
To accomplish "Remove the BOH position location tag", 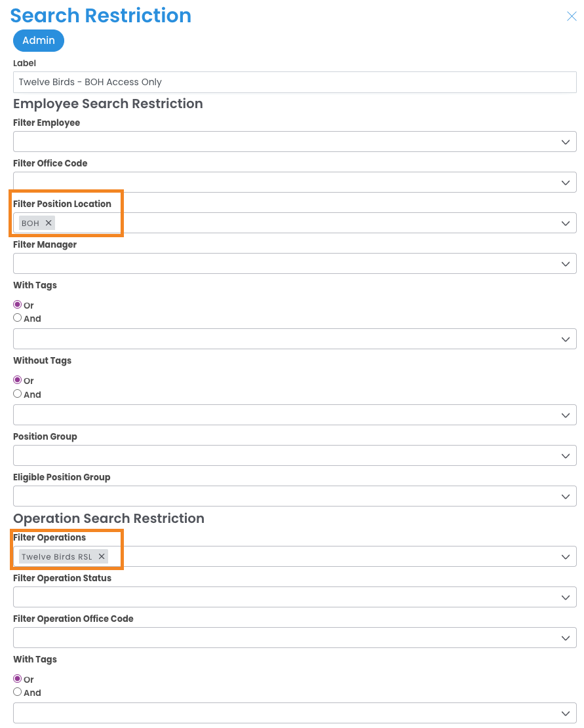I will pyautogui.click(x=49, y=223).
